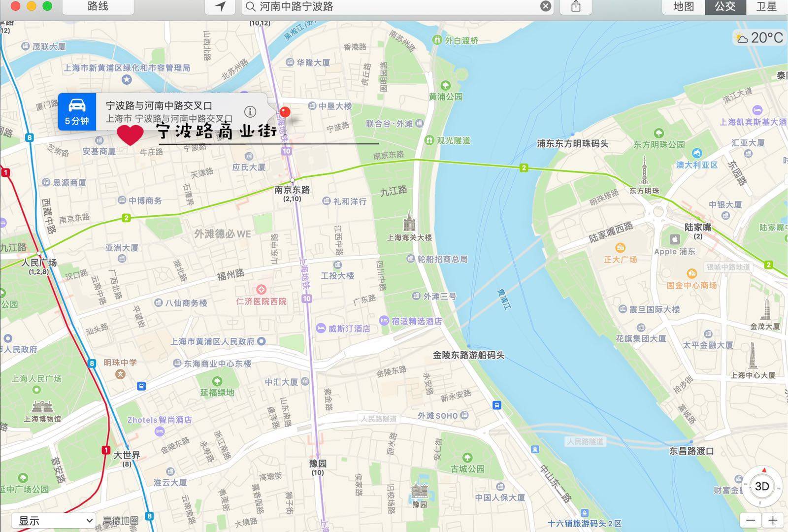
Task: Click the 外白渡桥 landmark icon
Action: 437,40
